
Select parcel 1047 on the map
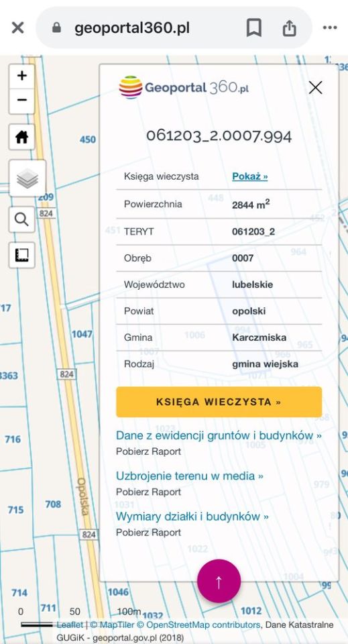point(82,334)
